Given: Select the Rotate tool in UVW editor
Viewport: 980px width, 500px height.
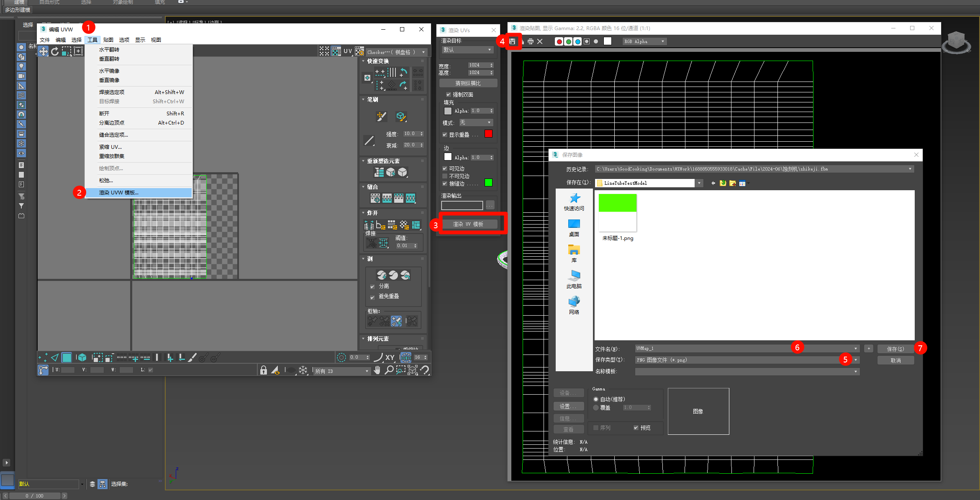Looking at the screenshot, I should (55, 51).
